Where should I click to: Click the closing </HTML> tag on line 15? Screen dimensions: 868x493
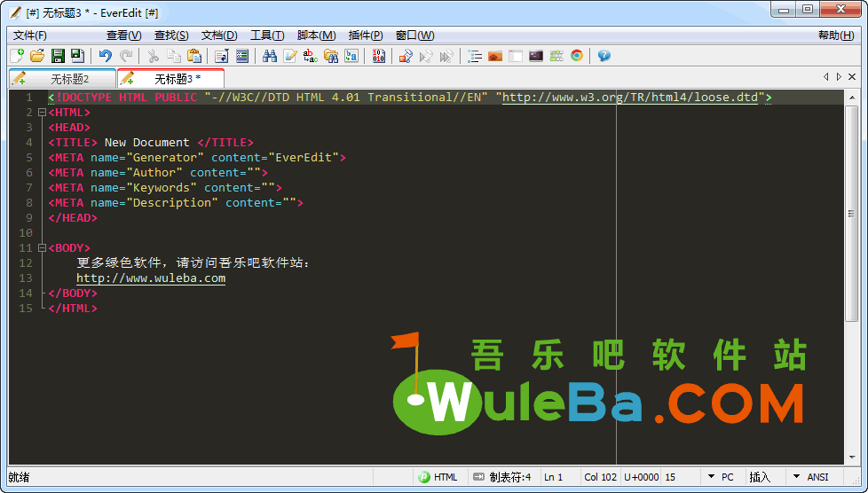click(73, 309)
